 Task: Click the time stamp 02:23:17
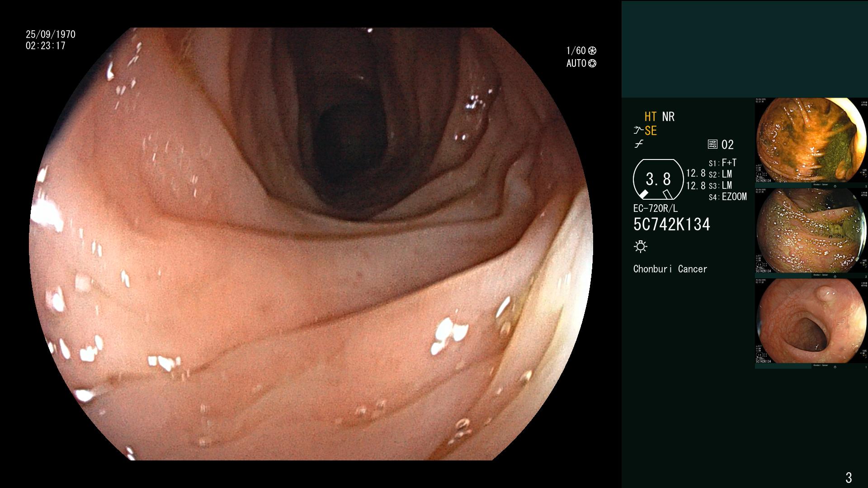coord(46,46)
